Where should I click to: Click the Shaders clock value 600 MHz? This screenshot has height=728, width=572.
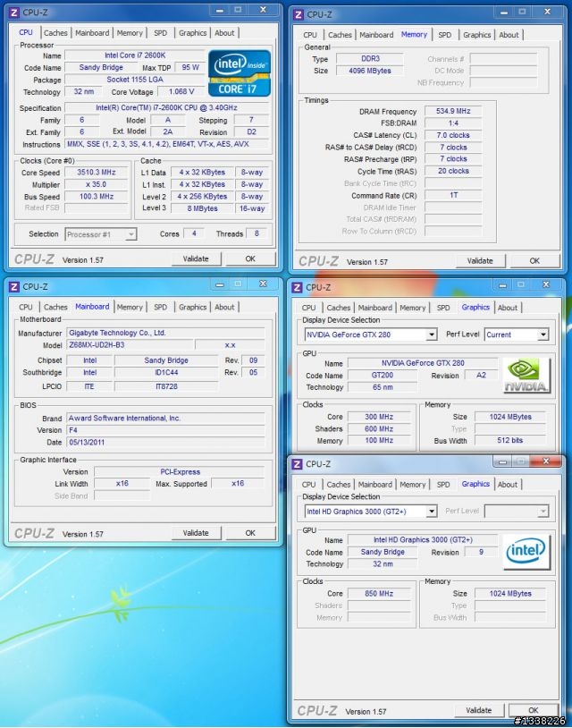[379, 428]
